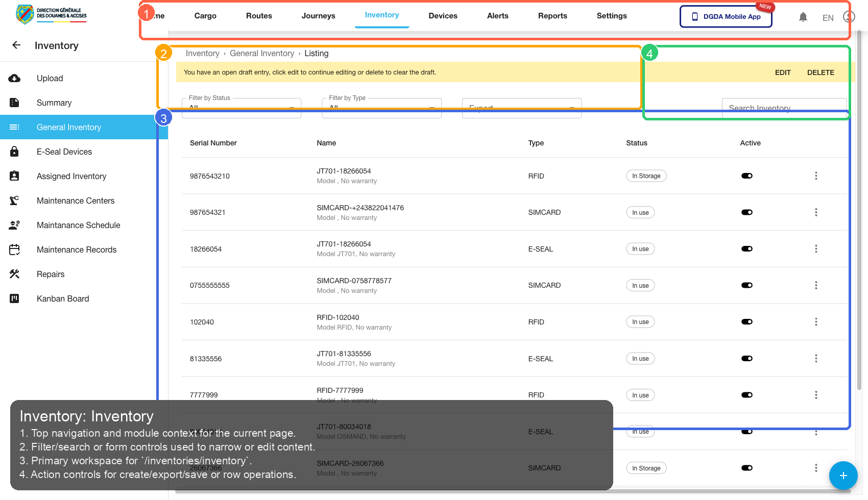Toggle active switch for JT701-18266054 RFID row
868x500 pixels.
point(746,176)
